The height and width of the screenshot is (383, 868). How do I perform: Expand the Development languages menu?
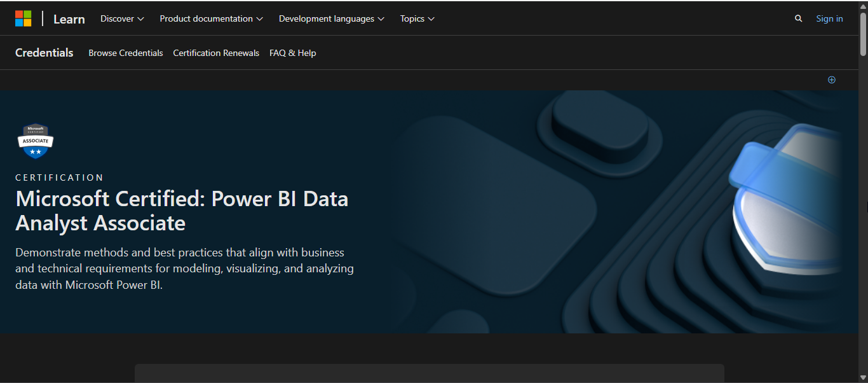click(x=331, y=19)
